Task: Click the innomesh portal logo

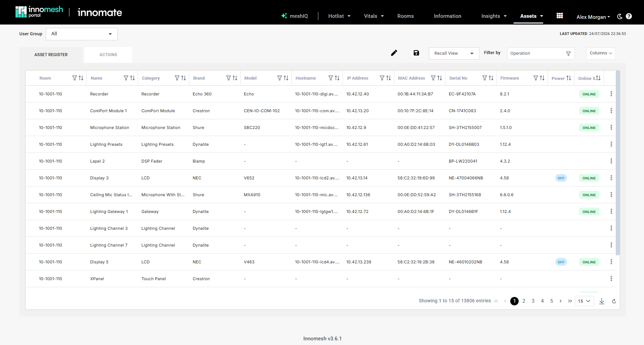Action: click(x=39, y=12)
